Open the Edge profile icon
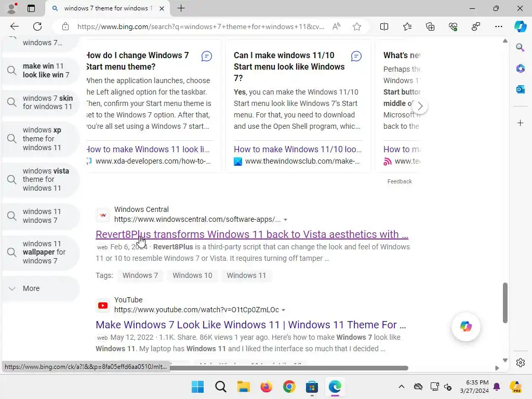532x399 pixels. (12, 8)
